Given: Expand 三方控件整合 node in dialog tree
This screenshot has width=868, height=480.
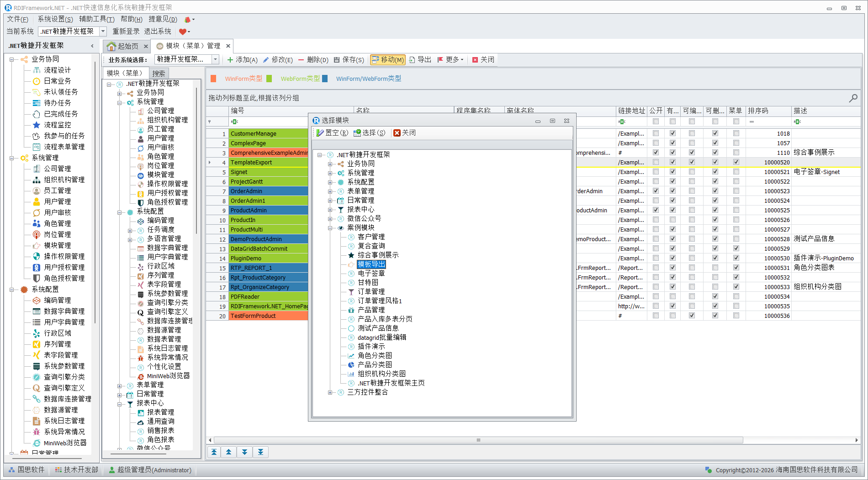Looking at the screenshot, I should click(x=330, y=392).
